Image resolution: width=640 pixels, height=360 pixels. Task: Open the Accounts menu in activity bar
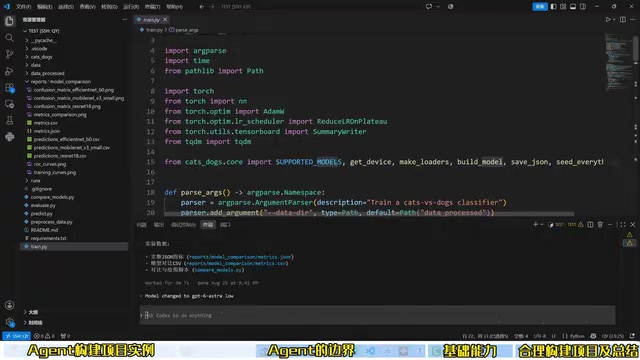click(x=9, y=305)
